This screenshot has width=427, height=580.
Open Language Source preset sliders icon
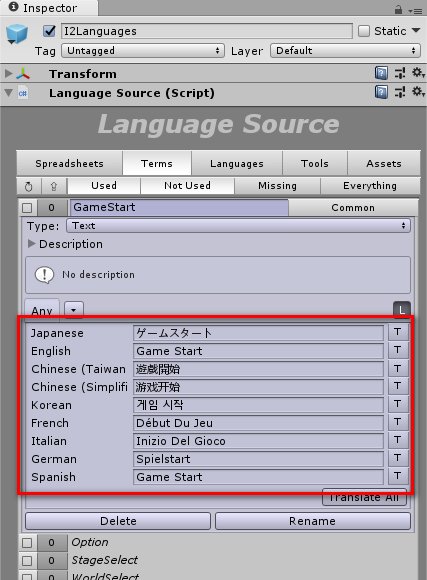point(400,92)
